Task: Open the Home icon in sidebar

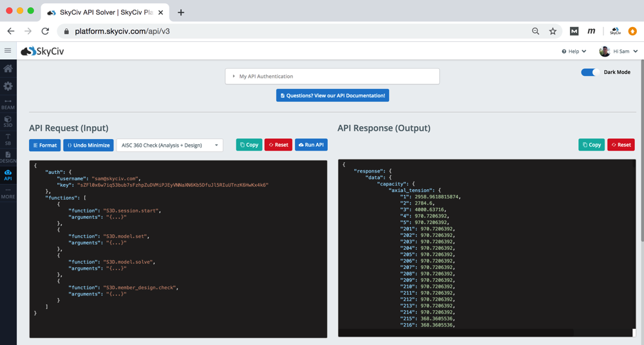Action: (8, 68)
